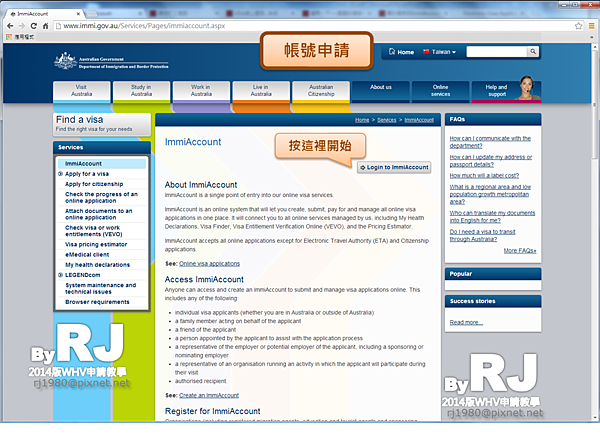Click More FAQs link
The image size is (600, 437).
pyautogui.click(x=520, y=251)
